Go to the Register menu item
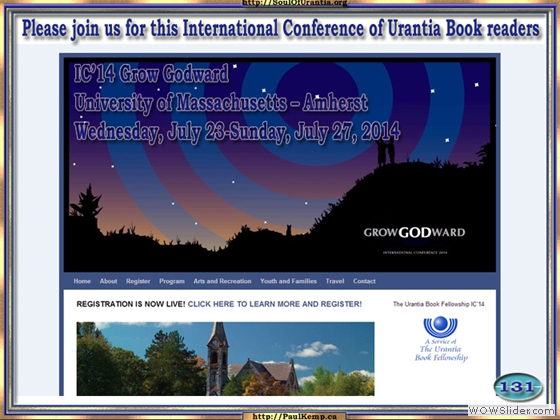 pyautogui.click(x=138, y=281)
